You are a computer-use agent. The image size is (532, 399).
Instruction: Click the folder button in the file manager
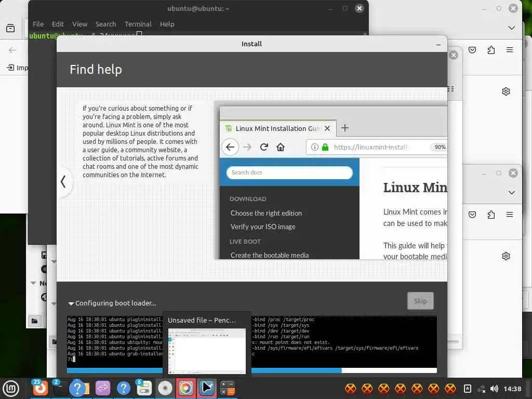(x=35, y=321)
